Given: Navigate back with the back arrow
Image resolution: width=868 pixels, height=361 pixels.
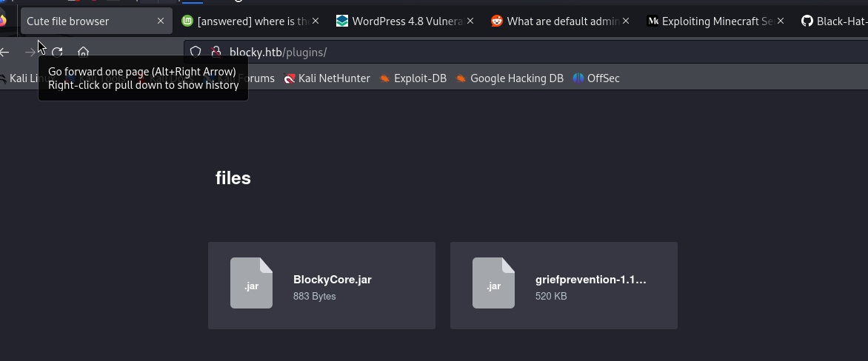Looking at the screenshot, I should [x=5, y=52].
